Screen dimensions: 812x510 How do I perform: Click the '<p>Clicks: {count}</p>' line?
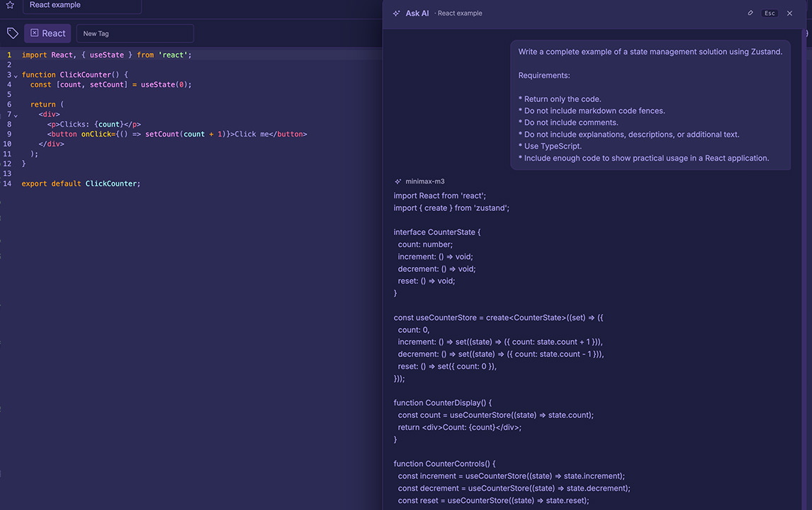click(94, 124)
